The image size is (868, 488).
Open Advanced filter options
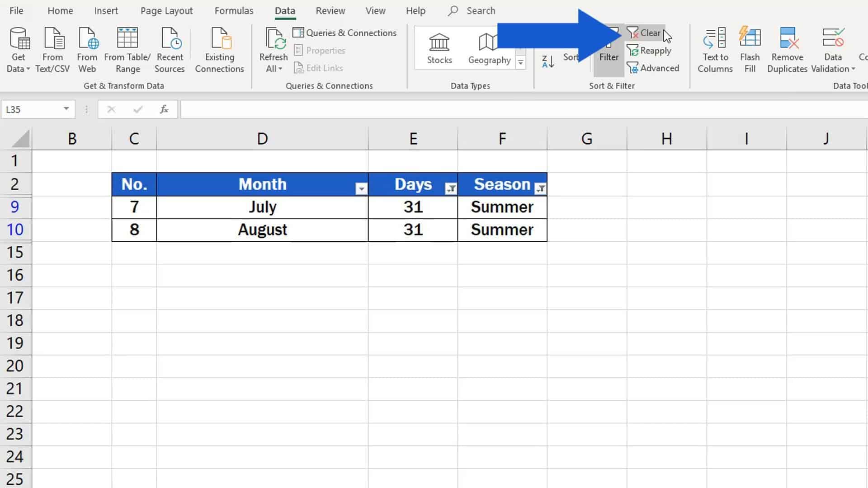click(x=653, y=68)
